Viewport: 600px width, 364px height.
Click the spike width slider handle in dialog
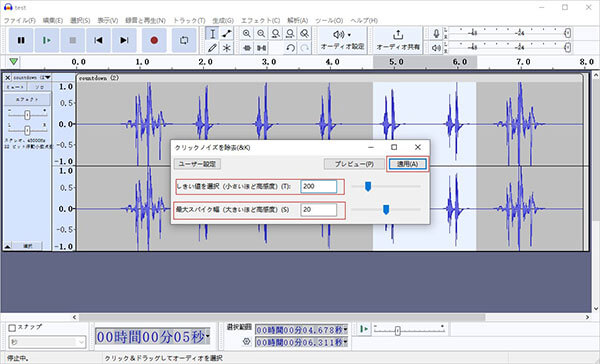point(386,209)
